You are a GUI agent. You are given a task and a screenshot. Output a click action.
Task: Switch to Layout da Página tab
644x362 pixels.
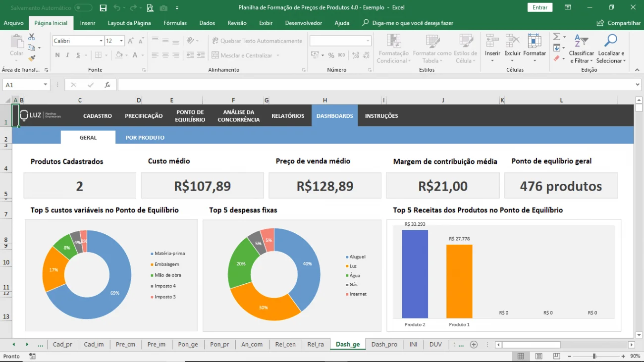[129, 23]
